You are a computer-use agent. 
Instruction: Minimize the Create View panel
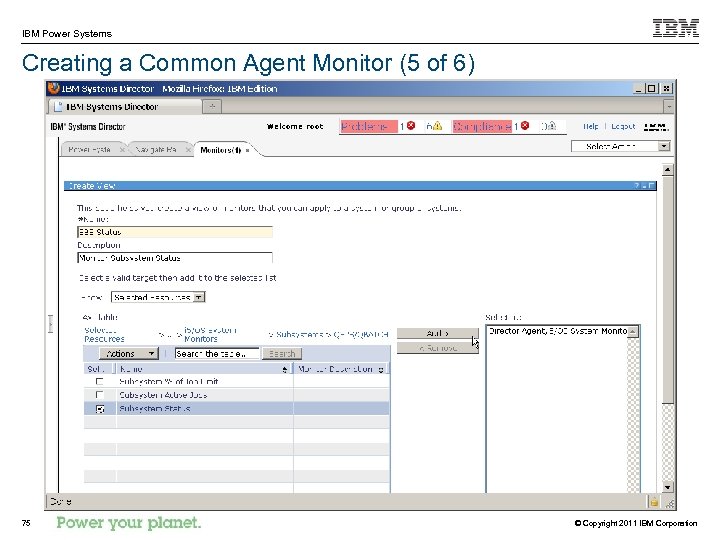tap(644, 186)
